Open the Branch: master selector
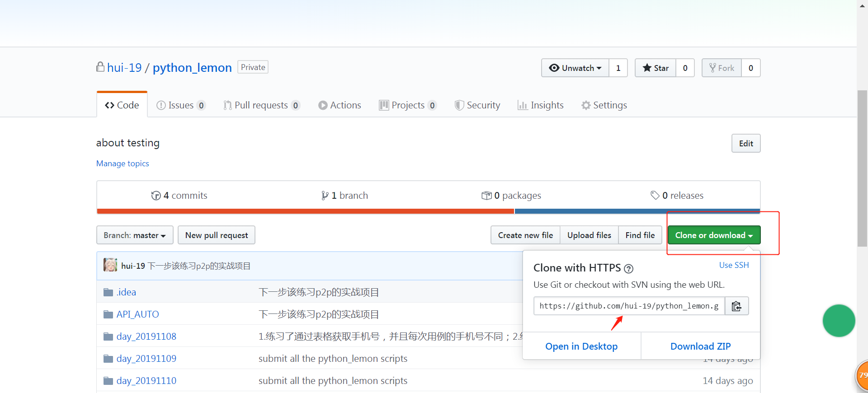 (x=135, y=235)
